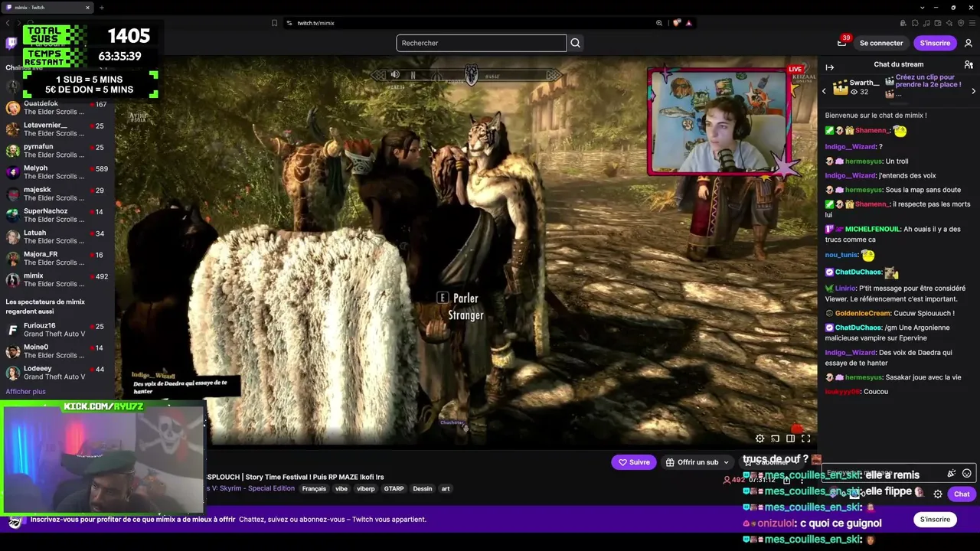Expand recommended channels with Afficher plus
This screenshot has width=980, height=551.
(25, 392)
